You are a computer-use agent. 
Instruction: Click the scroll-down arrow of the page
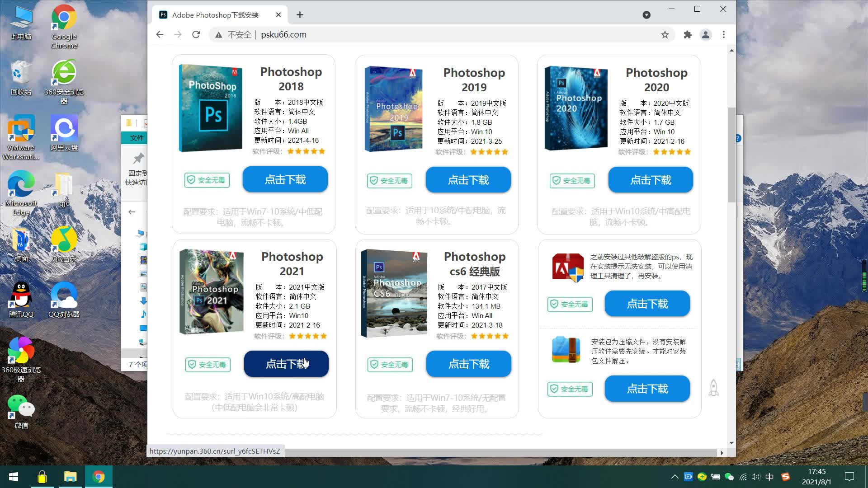731,443
